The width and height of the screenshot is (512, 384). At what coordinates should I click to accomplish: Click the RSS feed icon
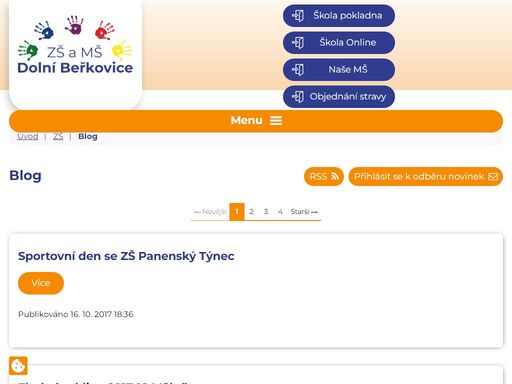tap(335, 176)
